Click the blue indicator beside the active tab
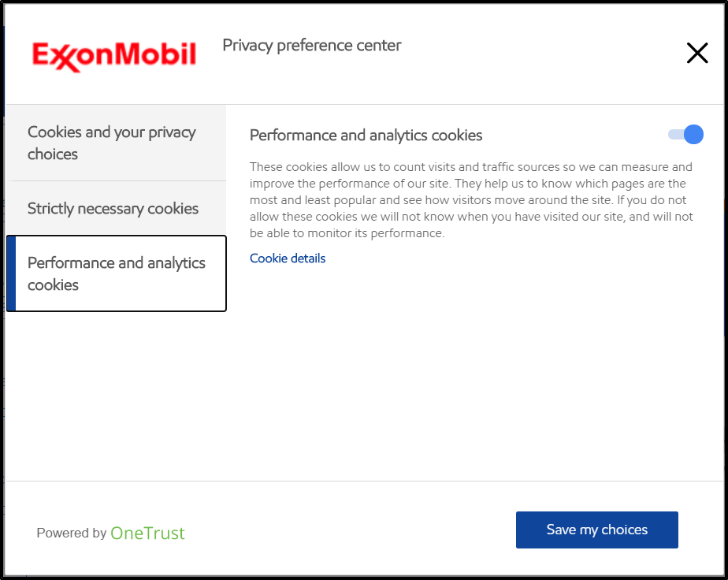 click(9, 273)
